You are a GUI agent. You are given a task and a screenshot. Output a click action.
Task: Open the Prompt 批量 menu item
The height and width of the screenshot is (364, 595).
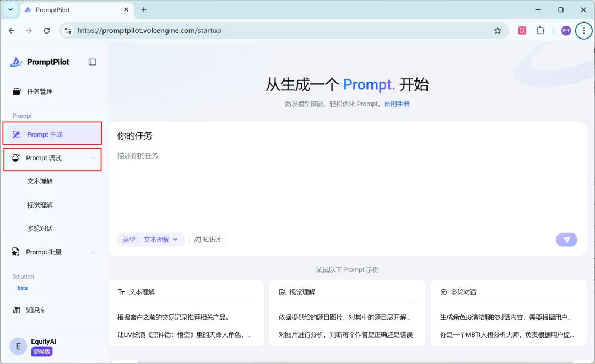pos(44,252)
